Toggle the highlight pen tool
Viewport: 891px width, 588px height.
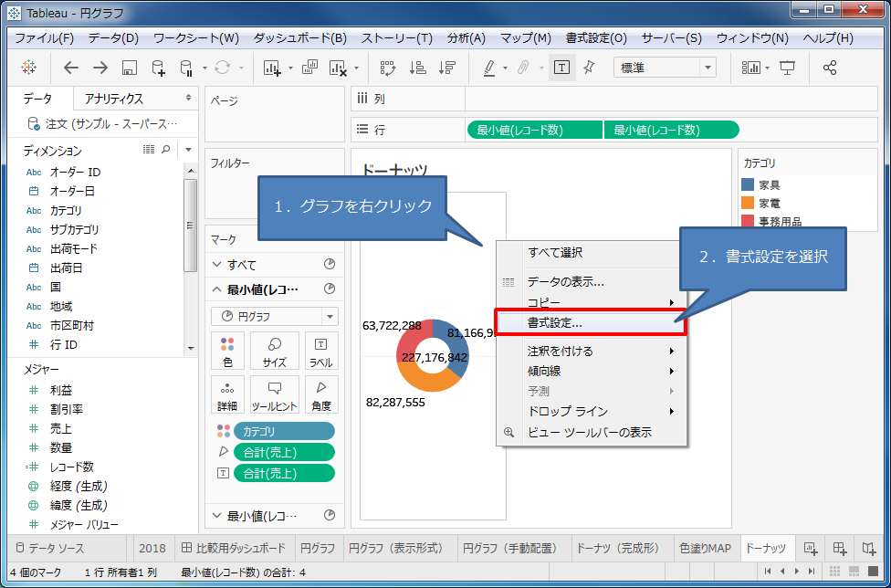489,67
